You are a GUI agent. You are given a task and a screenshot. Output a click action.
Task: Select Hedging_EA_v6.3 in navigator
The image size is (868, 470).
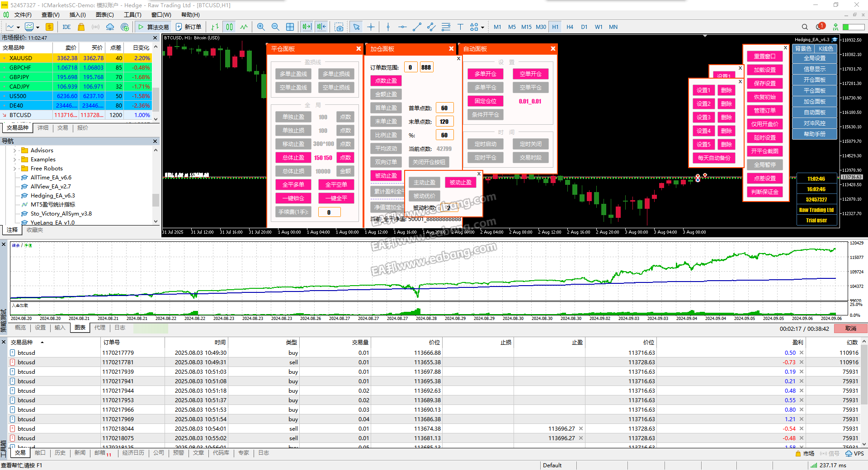[x=52, y=196]
